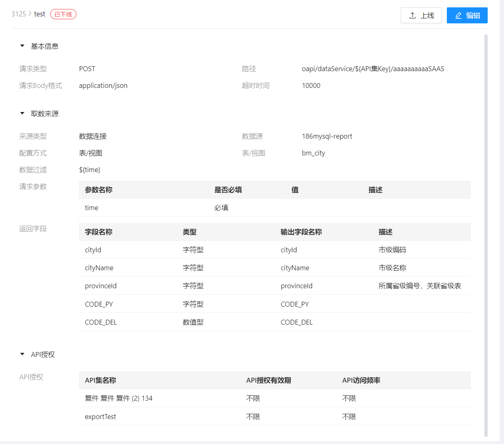Select the cityId field row
The image size is (504, 444).
(274, 250)
